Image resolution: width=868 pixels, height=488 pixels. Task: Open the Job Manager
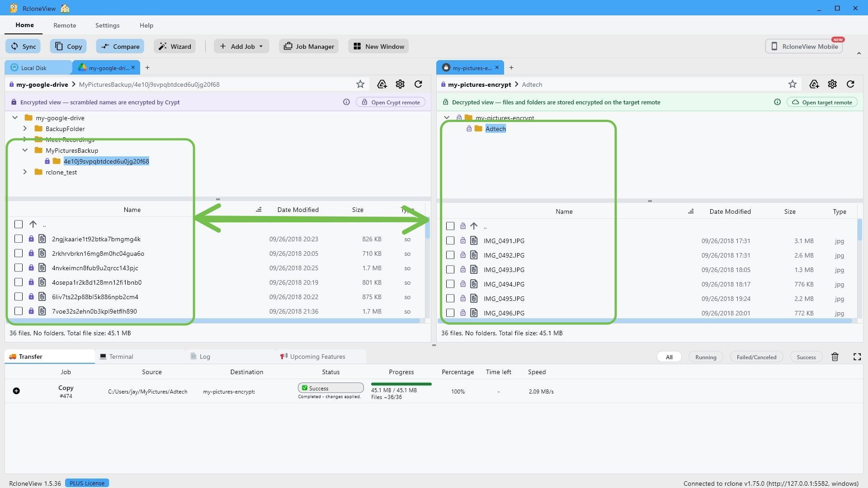(x=309, y=46)
